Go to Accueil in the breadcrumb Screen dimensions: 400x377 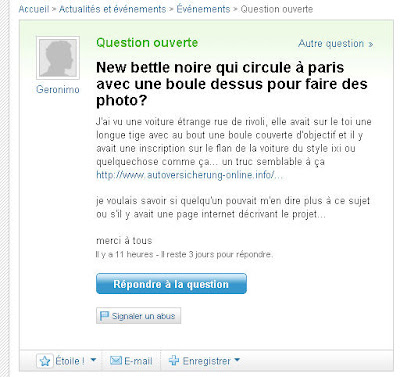(x=34, y=9)
